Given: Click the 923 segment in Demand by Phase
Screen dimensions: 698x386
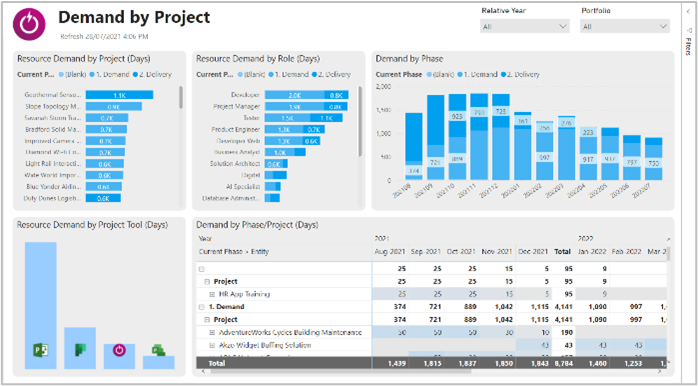Looking at the screenshot, I should click(457, 116).
